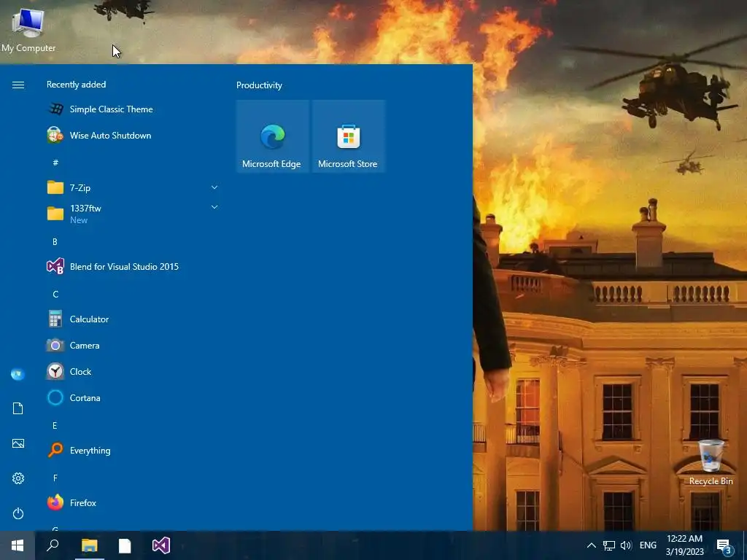Open the 1337ftw folder entry

coord(133,214)
